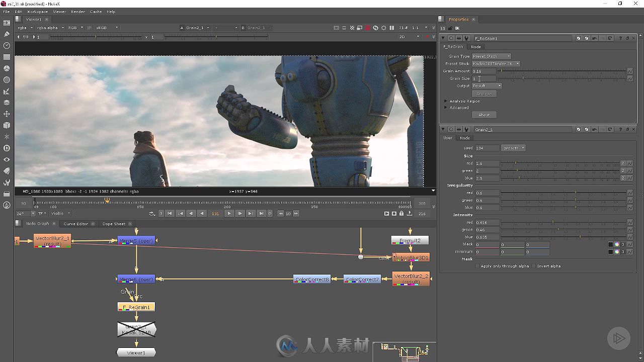The height and width of the screenshot is (362, 644).
Task: Open the ToolSets wrench icon
Action: tap(7, 183)
